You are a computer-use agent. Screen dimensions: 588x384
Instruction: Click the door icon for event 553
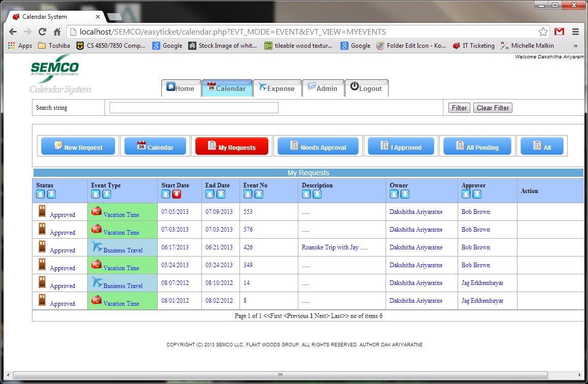pyautogui.click(x=42, y=211)
